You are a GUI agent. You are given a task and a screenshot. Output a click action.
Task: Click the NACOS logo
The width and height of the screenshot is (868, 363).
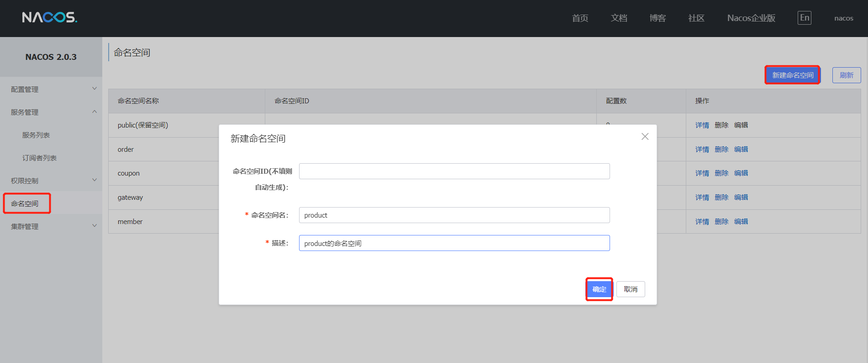(x=50, y=17)
